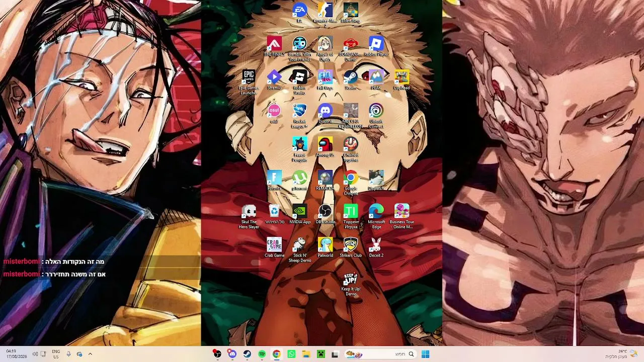Open Spotify from the taskbar
This screenshot has height=362, width=644.
coord(262,354)
